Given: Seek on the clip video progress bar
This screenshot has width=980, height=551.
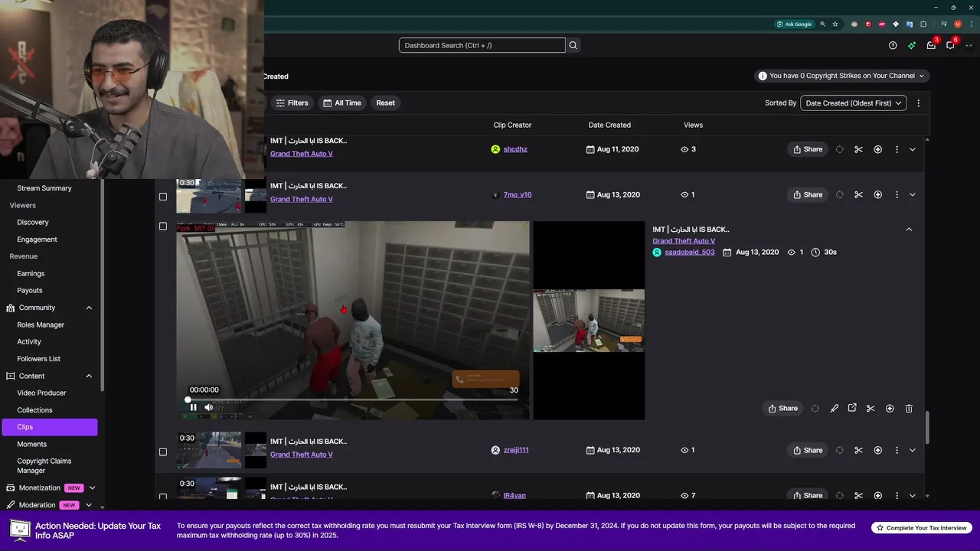Looking at the screenshot, I should pos(353,399).
